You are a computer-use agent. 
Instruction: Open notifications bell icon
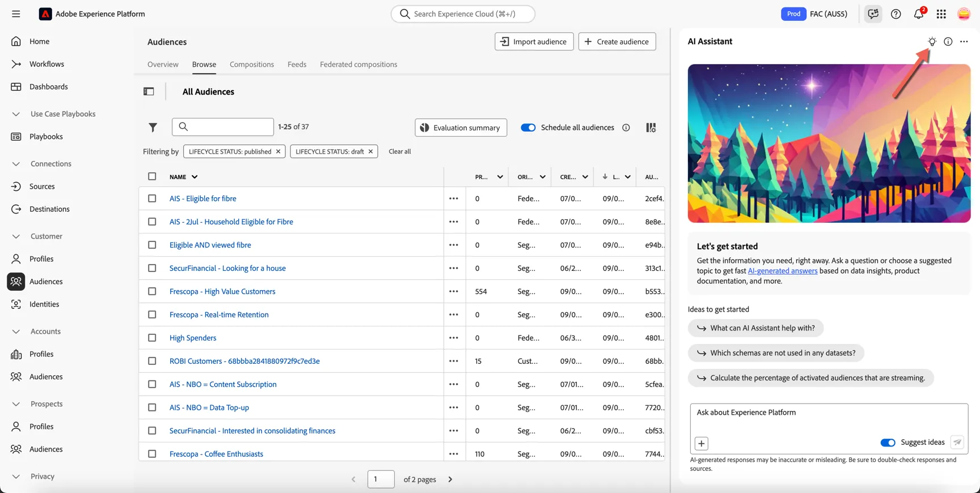pos(919,14)
